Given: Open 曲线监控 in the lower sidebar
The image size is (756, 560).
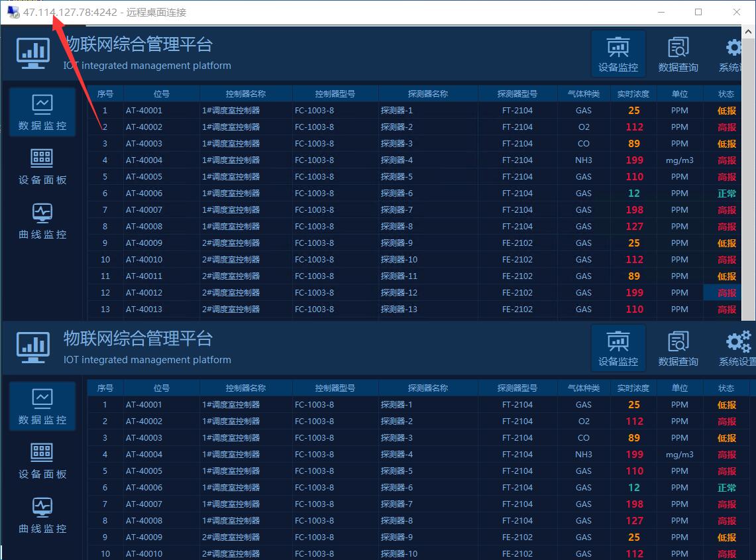Looking at the screenshot, I should (x=42, y=515).
